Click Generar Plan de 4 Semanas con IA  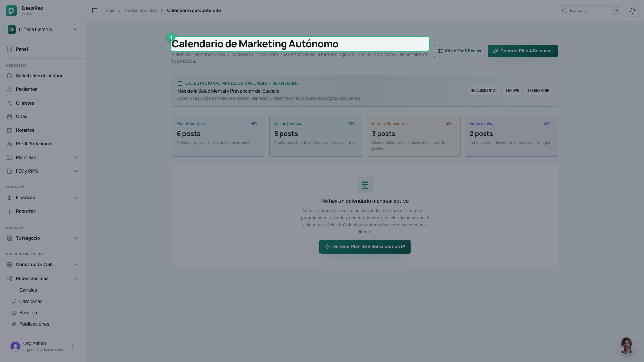[x=365, y=247]
